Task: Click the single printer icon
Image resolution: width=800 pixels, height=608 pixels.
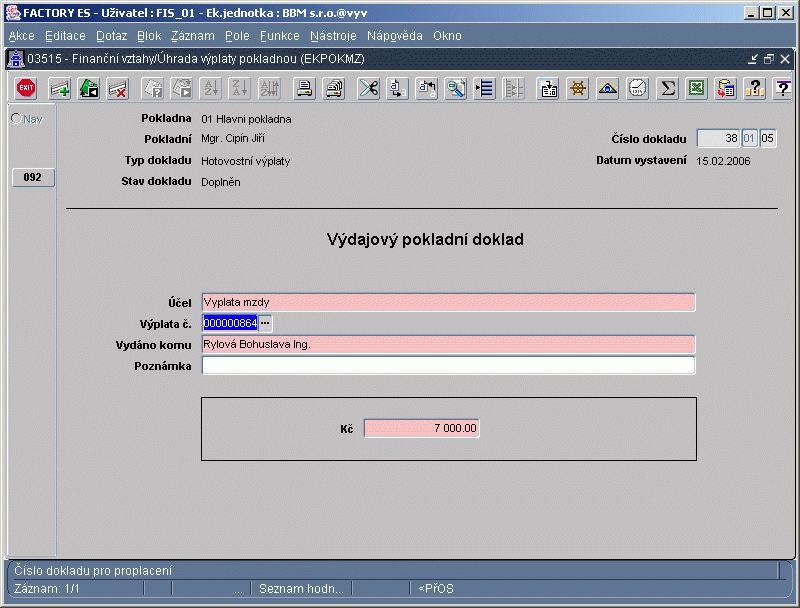Action: (x=305, y=88)
